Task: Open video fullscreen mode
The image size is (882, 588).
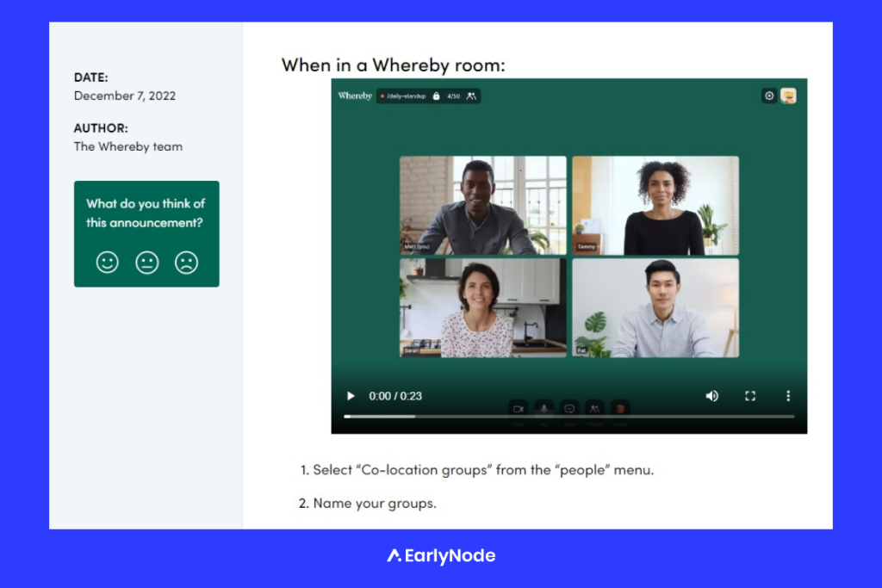Action: click(x=750, y=396)
